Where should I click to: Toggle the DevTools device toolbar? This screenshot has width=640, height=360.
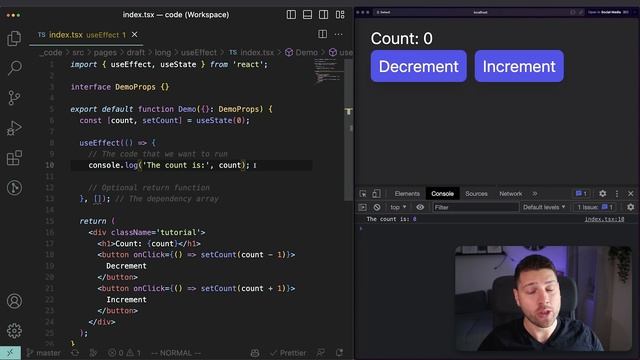376,193
